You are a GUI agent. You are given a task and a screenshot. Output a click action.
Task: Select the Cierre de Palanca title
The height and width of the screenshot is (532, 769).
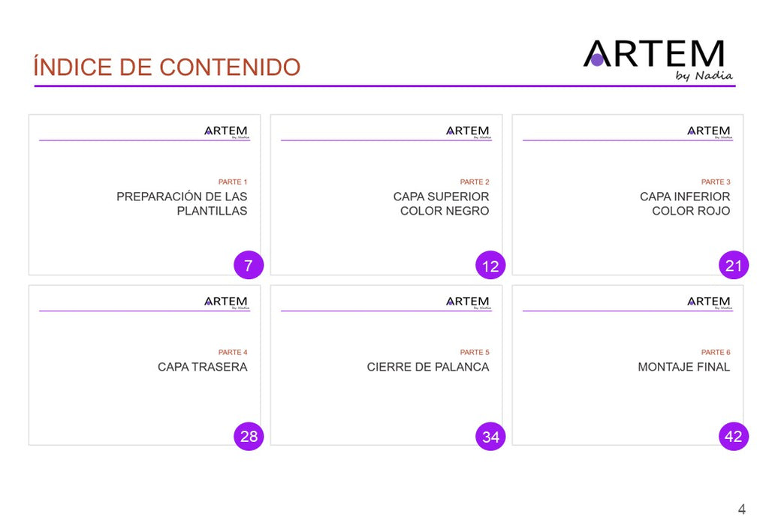(x=427, y=367)
